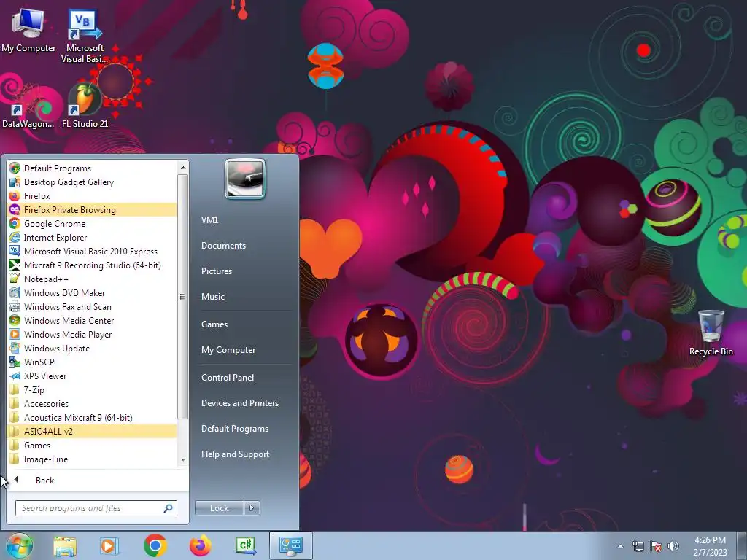
Task: Launch Mixcraft 9 Recording Studio (64-bit)
Action: point(93,265)
